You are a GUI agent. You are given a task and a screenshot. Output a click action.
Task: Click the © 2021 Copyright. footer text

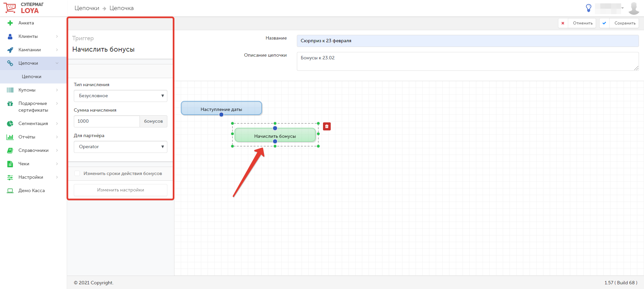click(94, 283)
